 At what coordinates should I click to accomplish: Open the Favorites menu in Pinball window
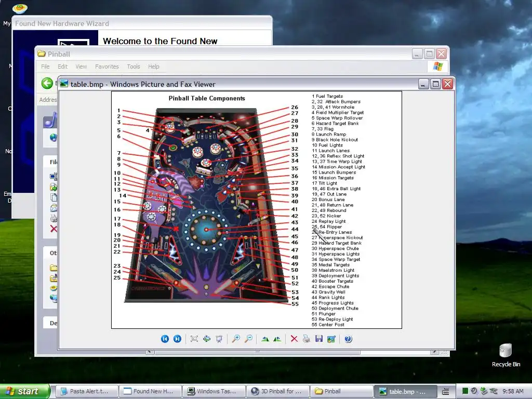coord(107,66)
